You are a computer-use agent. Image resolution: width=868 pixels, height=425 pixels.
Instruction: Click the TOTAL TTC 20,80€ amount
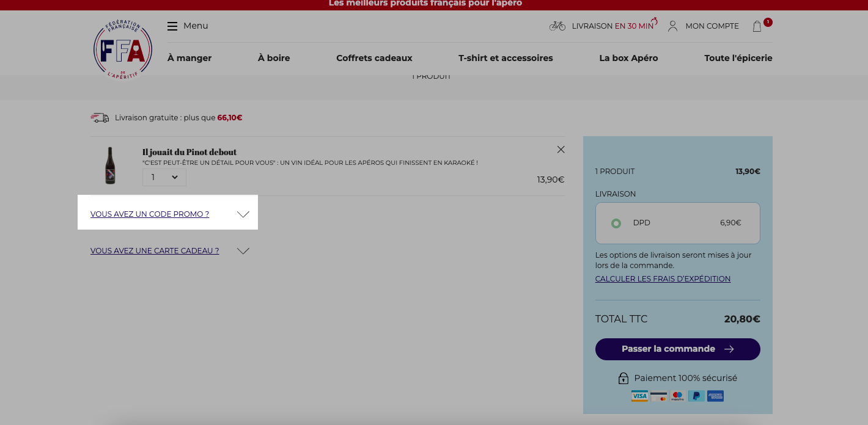pyautogui.click(x=742, y=319)
